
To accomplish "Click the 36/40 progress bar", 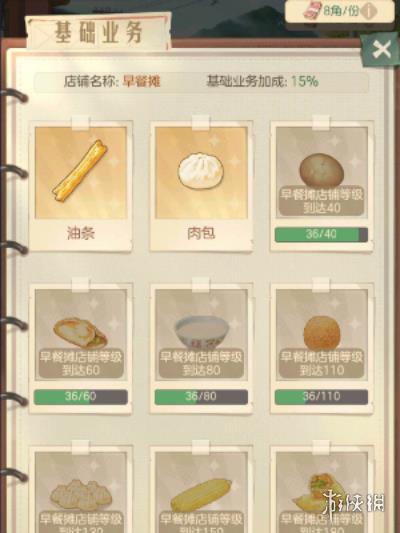I will [321, 235].
